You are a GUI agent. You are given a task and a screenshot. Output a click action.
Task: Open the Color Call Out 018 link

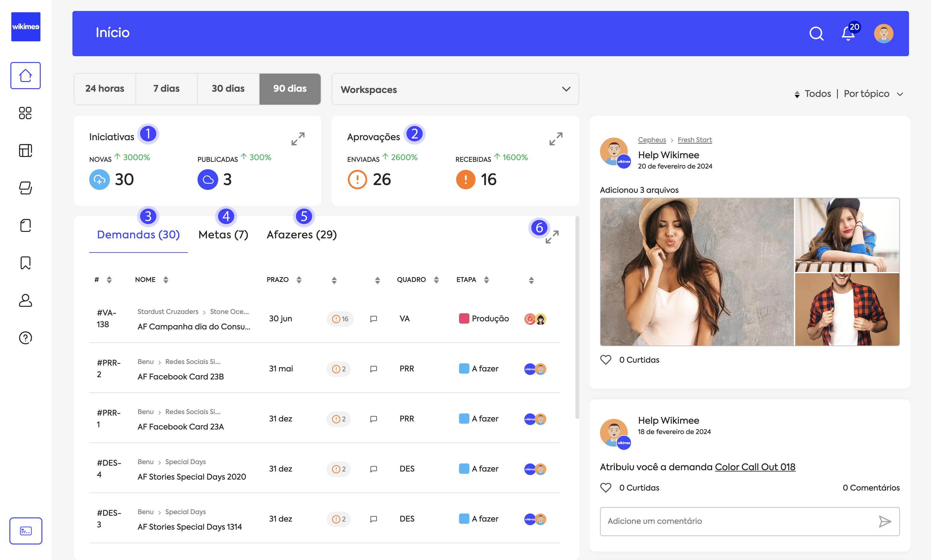[754, 467]
